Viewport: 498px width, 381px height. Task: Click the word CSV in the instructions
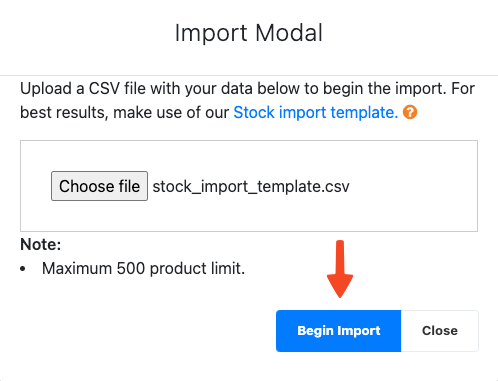(x=104, y=89)
